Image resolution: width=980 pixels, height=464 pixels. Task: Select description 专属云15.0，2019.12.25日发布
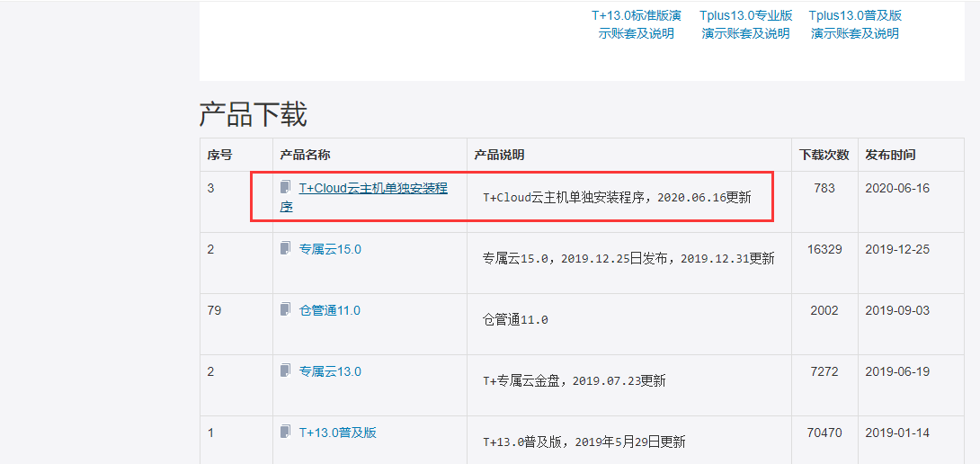tap(628, 259)
